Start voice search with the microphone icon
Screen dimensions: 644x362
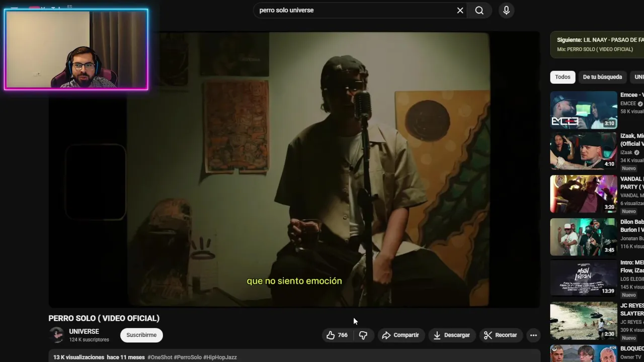coord(506,10)
